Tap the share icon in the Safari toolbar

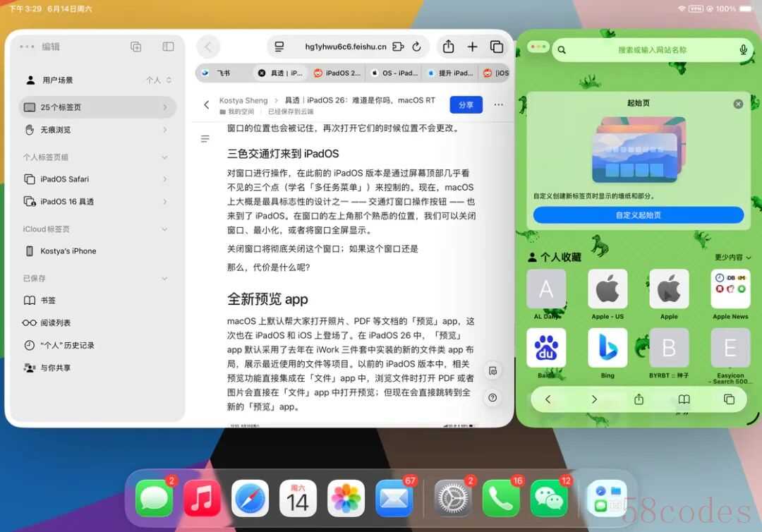coord(448,47)
